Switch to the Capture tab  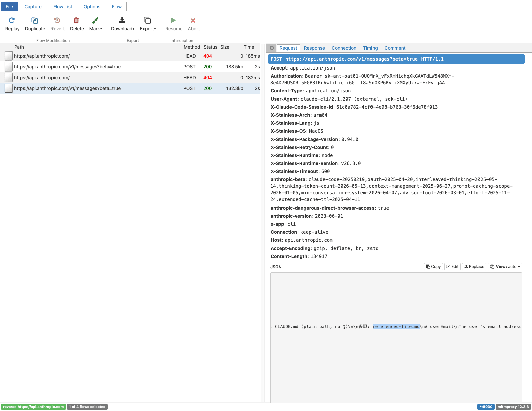point(33,7)
